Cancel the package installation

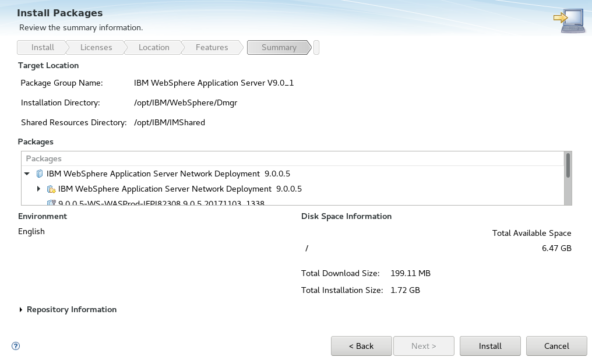[x=556, y=346]
